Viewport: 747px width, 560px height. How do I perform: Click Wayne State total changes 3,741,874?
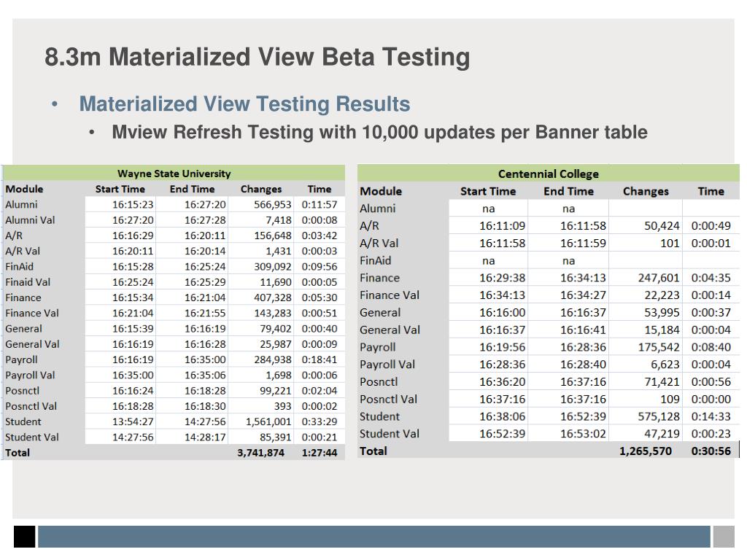[x=260, y=453]
